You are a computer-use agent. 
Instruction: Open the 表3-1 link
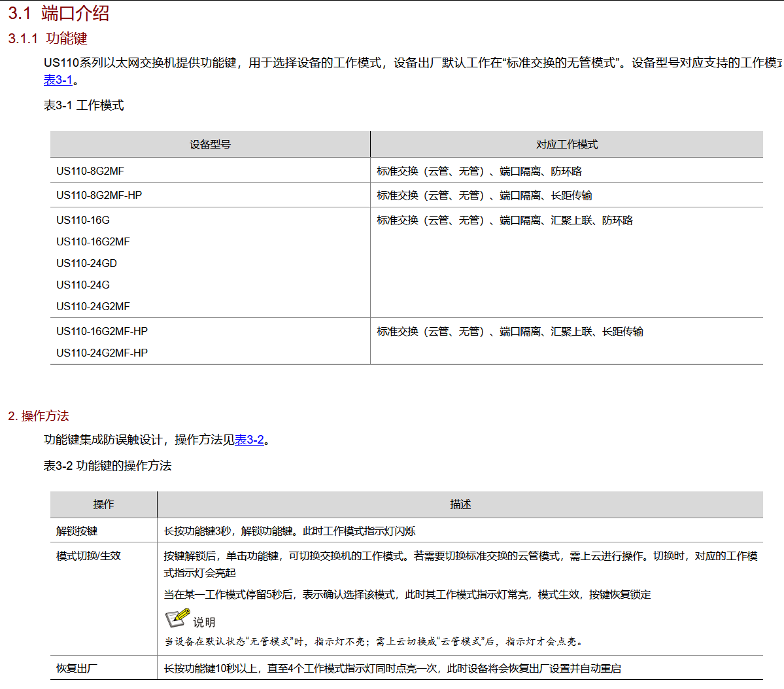58,80
